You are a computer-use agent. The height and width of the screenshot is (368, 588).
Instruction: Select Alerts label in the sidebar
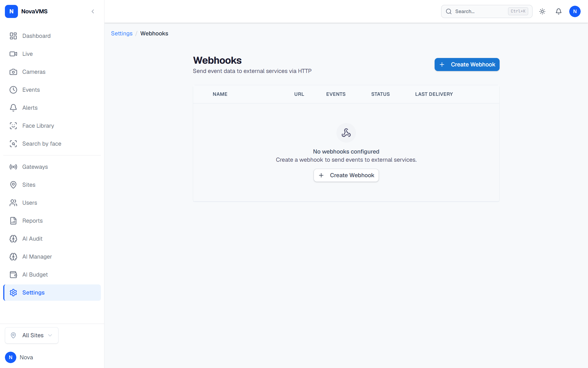pos(30,108)
